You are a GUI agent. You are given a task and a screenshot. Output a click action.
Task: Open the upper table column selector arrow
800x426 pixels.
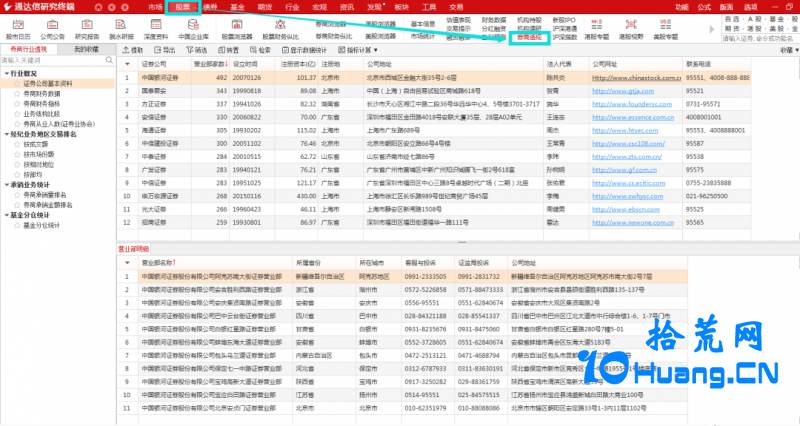click(128, 64)
